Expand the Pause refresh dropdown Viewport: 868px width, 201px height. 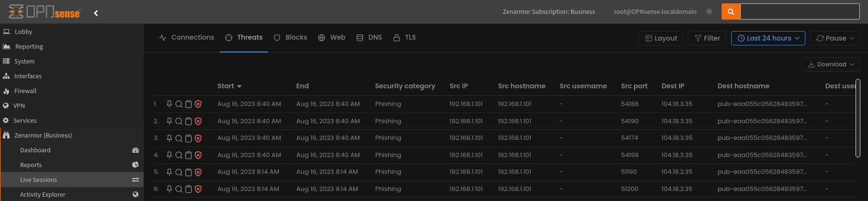tap(835, 38)
